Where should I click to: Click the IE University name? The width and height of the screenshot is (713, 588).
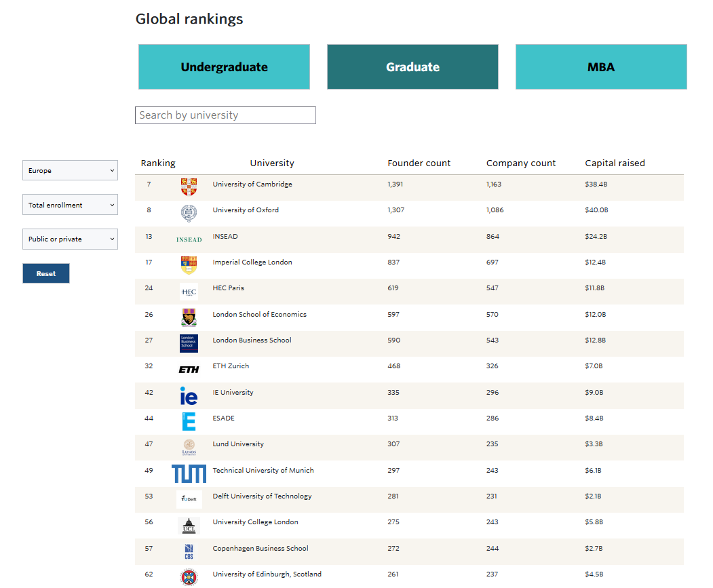coord(233,393)
